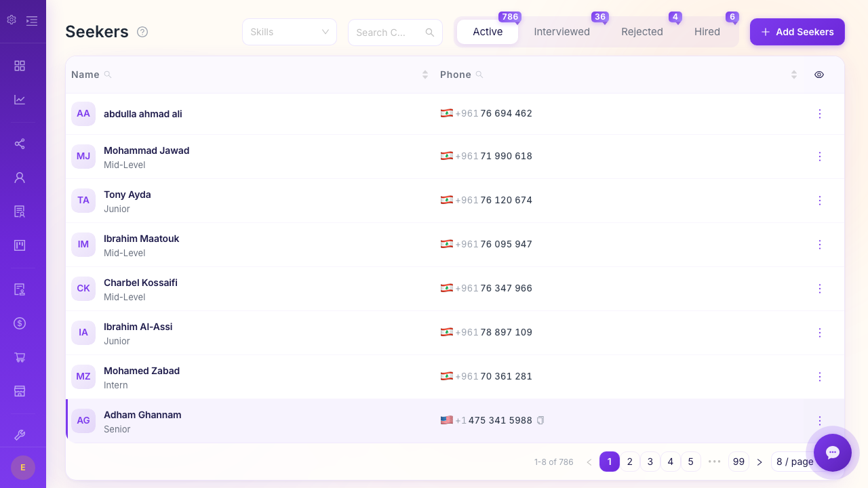Open the 8 / page size selector
The height and width of the screenshot is (488, 868).
point(793,462)
